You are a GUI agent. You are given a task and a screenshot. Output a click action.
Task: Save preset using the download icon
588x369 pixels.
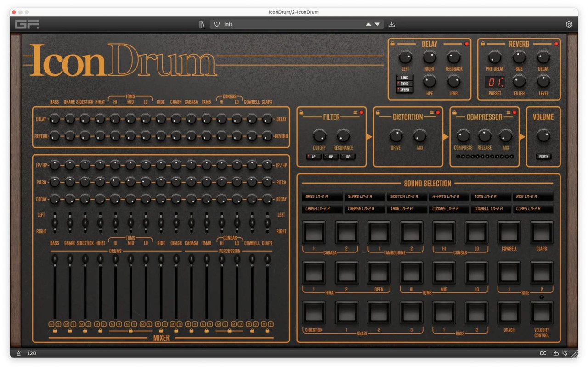pos(392,24)
